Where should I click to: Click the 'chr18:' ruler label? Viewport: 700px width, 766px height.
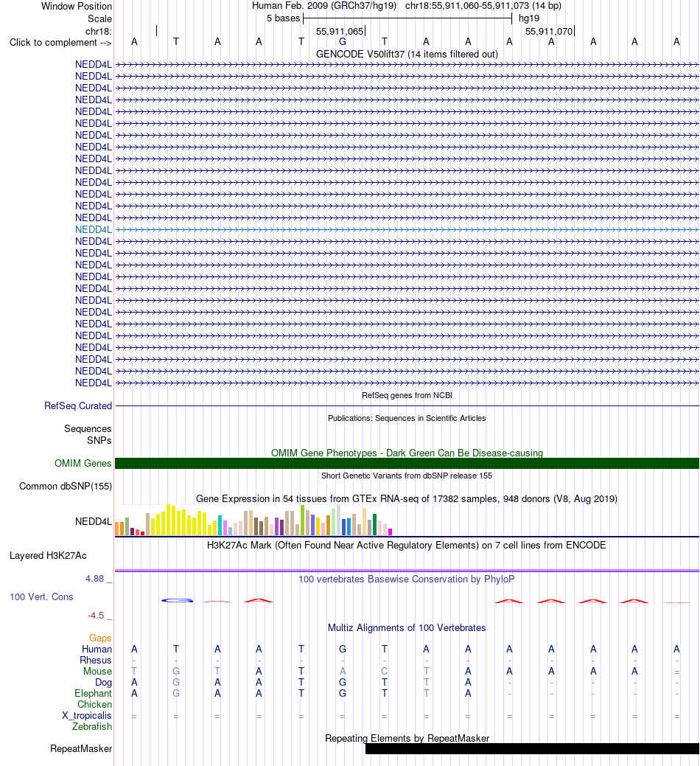pyautogui.click(x=98, y=31)
